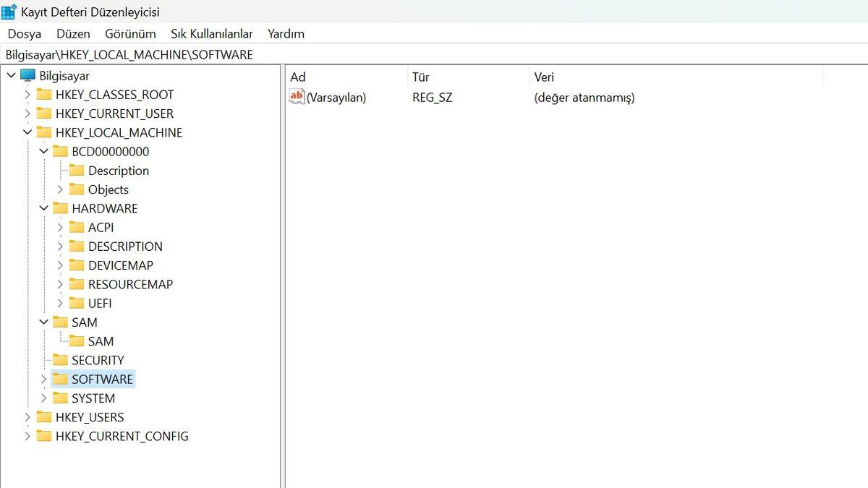Open the Görünüm menu
This screenshot has height=488, width=868.
click(130, 33)
